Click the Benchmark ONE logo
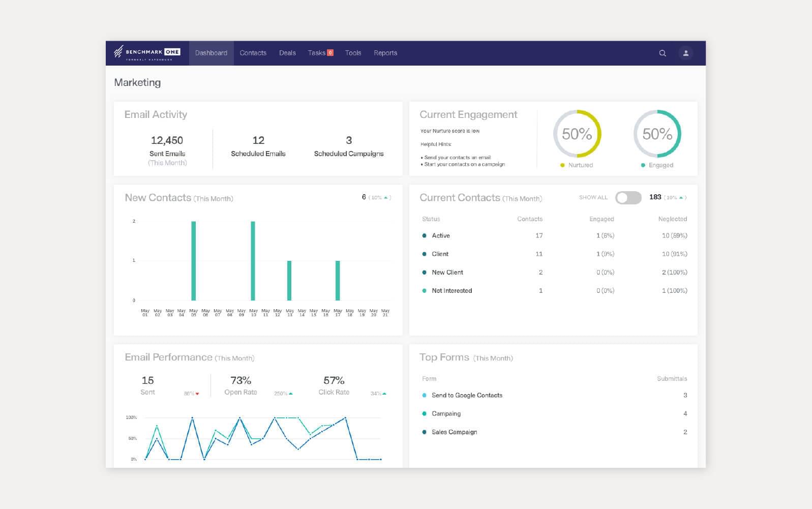 [x=147, y=53]
